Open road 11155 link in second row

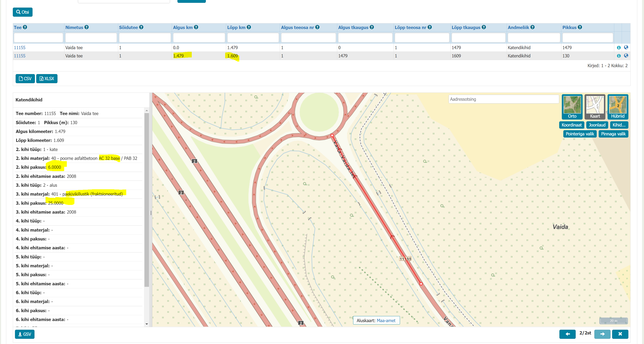(20, 56)
